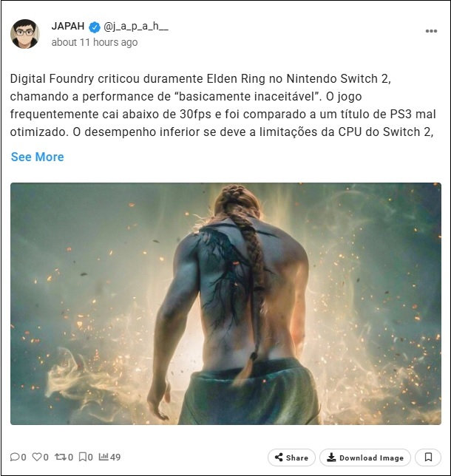The height and width of the screenshot is (476, 451).
Task: Toggle the bookmark icon next to views
Action: [82, 457]
